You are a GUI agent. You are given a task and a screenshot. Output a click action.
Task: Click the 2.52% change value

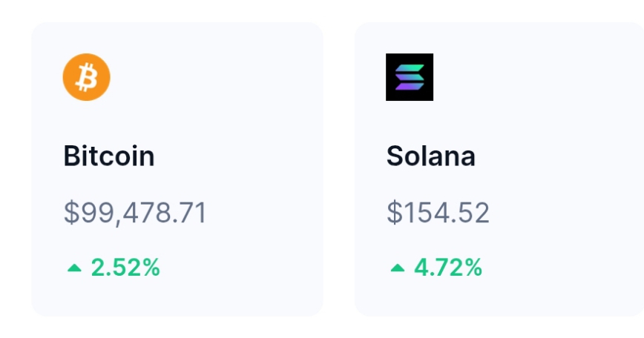125,268
